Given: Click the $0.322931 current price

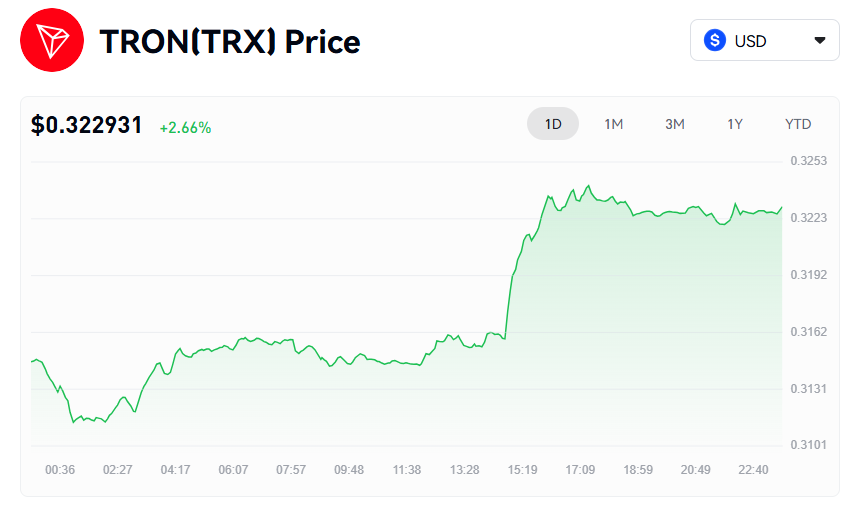Looking at the screenshot, I should click(87, 126).
